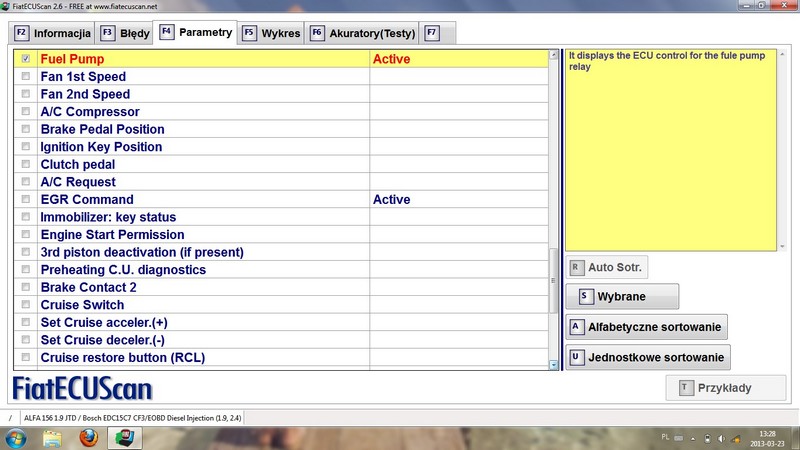Screen dimensions: 800x450
Task: Click the Przykłady button
Action: tap(726, 388)
